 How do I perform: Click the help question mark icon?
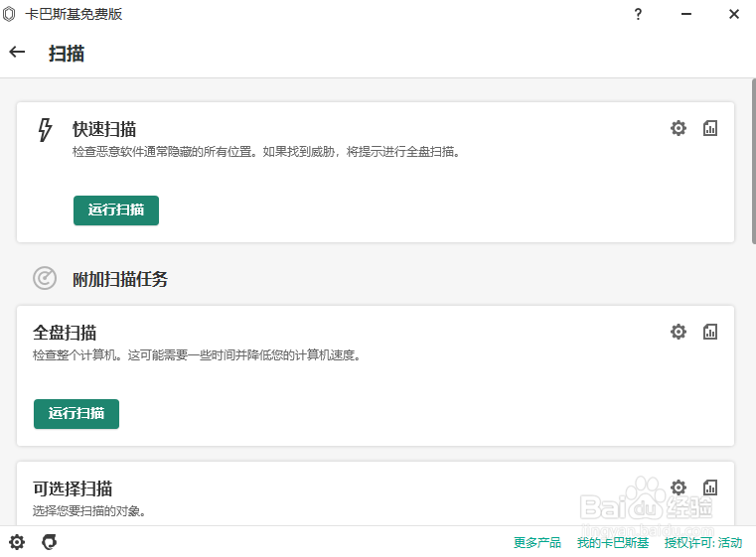tap(638, 14)
